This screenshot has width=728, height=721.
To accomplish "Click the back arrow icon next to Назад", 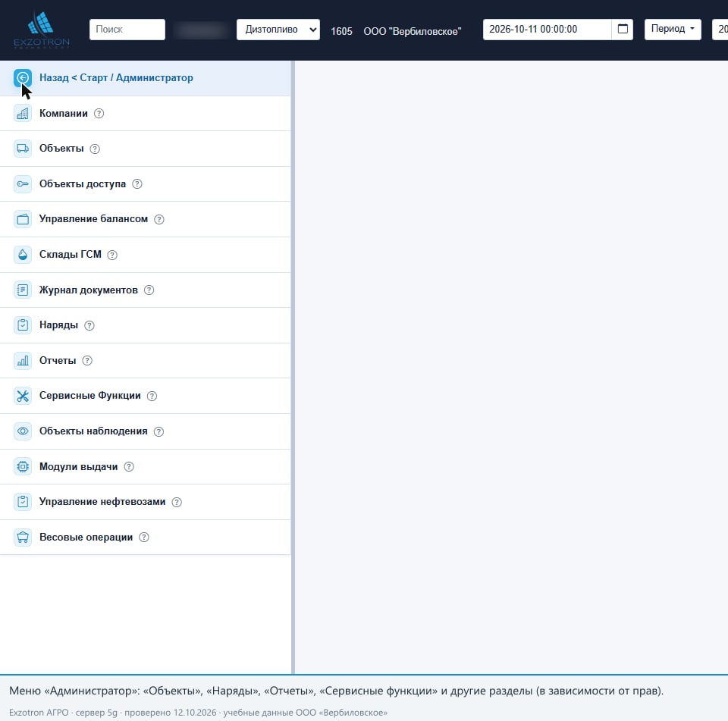I will (x=22, y=77).
